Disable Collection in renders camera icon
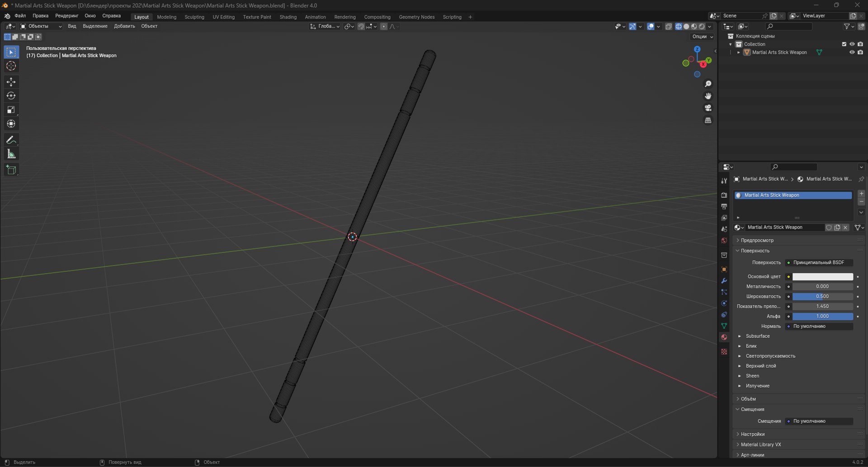The image size is (868, 467). tap(860, 44)
